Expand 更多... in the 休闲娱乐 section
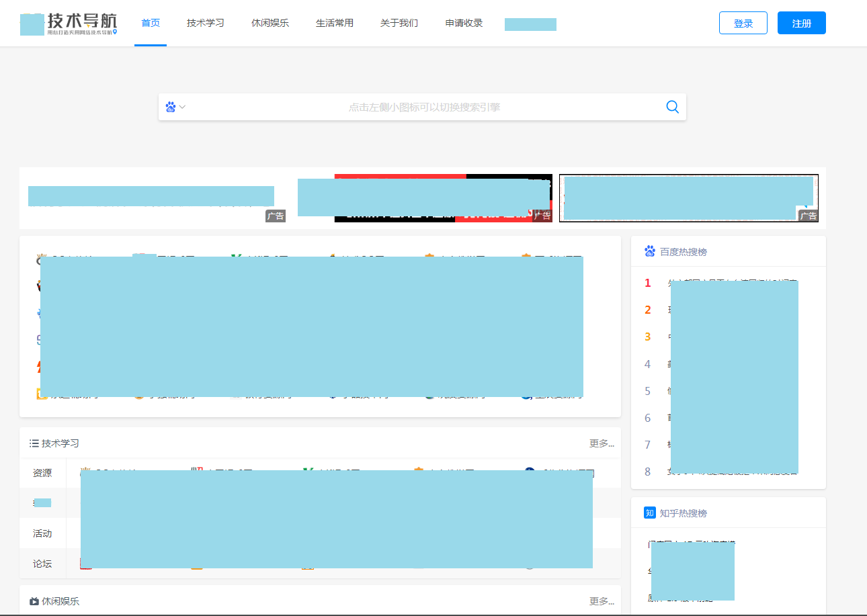The height and width of the screenshot is (616, 867). 601,601
